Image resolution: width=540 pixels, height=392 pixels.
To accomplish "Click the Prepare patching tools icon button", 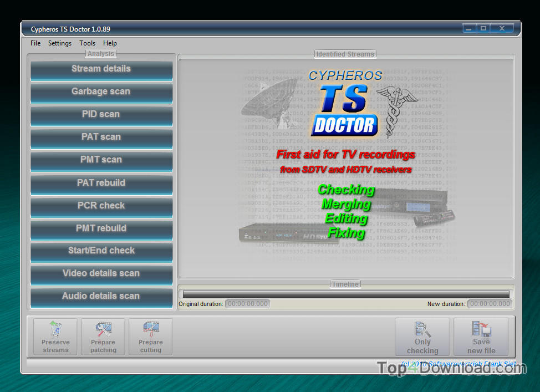I will click(103, 337).
